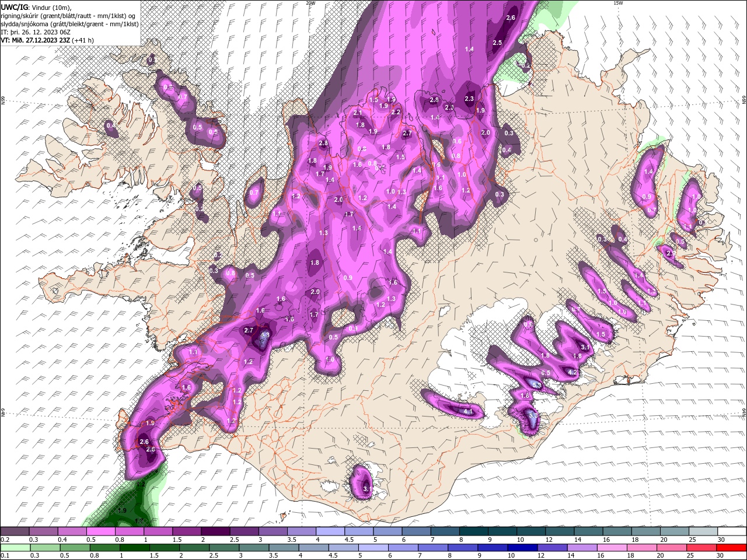
Task: Click the '4.1' snowfall value on the map
Action: click(x=468, y=412)
